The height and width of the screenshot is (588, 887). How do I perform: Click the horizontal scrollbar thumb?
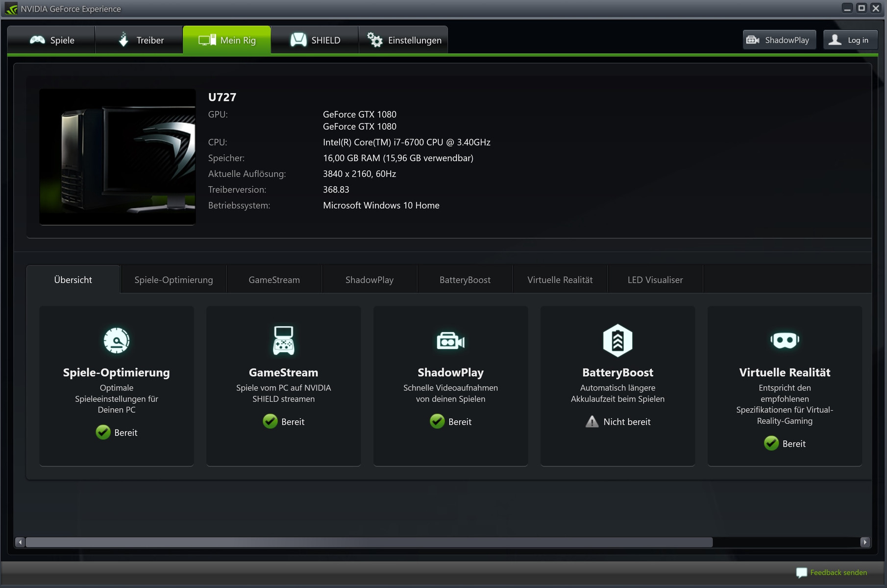tap(369, 542)
